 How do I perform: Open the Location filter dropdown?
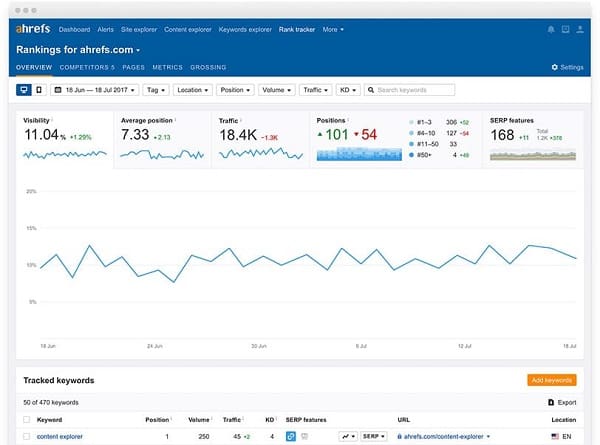[x=192, y=90]
